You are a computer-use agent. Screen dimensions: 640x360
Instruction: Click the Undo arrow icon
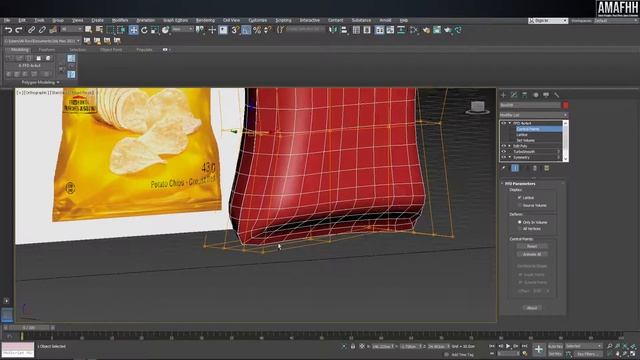[8, 30]
